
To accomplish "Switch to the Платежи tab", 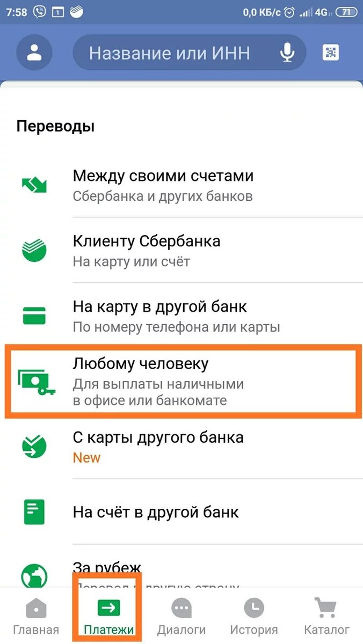I will coord(108,616).
